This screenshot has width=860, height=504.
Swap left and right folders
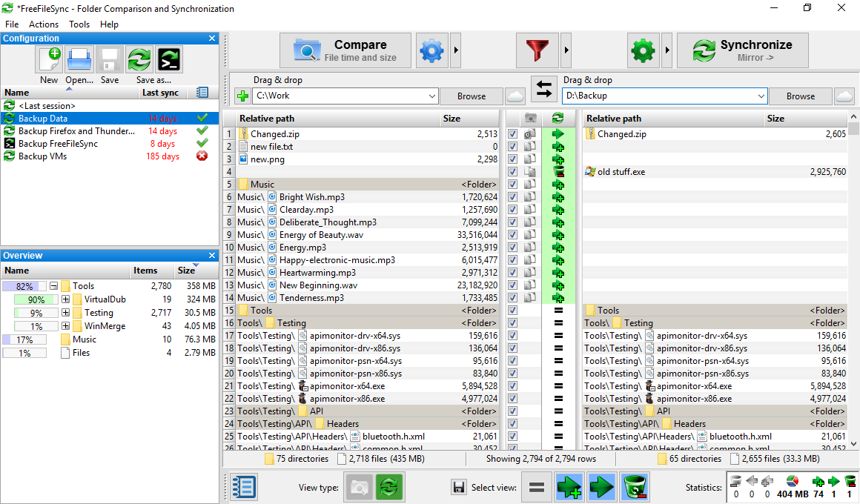pos(544,90)
